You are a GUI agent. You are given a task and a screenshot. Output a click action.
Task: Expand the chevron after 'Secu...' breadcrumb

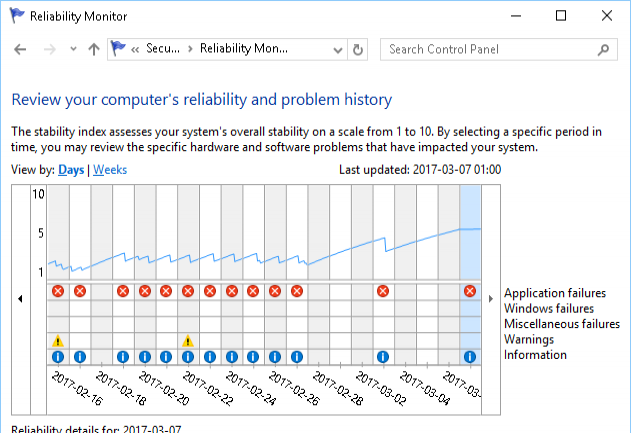[190, 49]
